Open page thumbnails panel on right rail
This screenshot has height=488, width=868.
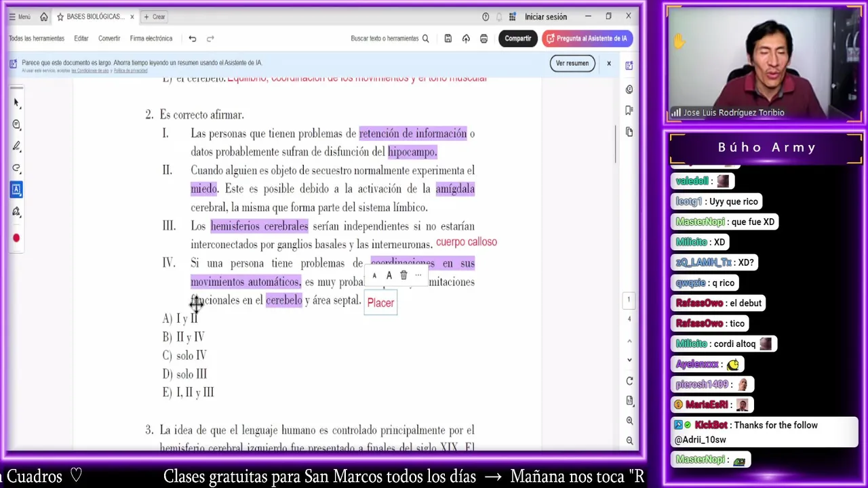pyautogui.click(x=629, y=131)
